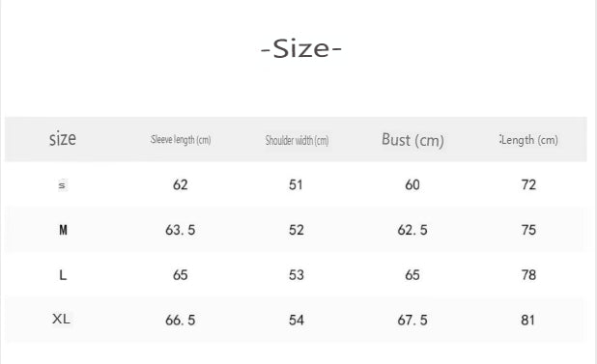Viewport: 597px width, 364px height.
Task: Select shoulder width value 53
Action: coord(297,275)
